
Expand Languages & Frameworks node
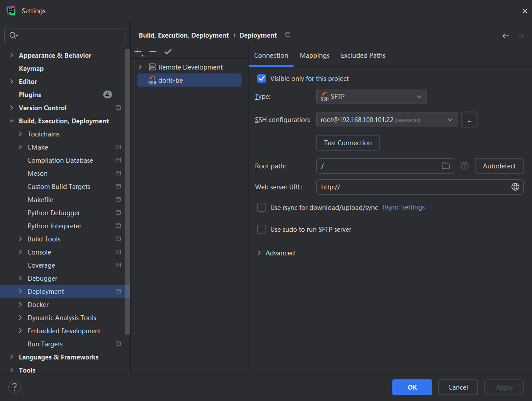pyautogui.click(x=11, y=357)
